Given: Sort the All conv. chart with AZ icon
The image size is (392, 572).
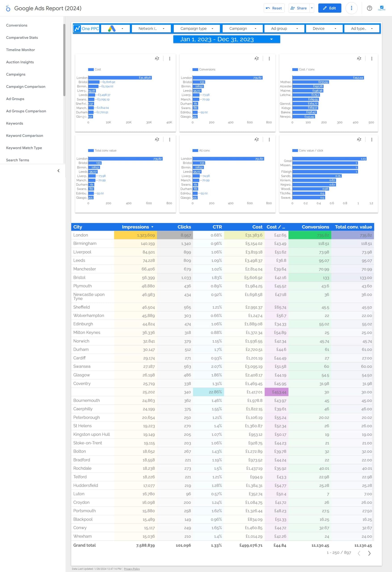Looking at the screenshot, I should click(x=256, y=140).
